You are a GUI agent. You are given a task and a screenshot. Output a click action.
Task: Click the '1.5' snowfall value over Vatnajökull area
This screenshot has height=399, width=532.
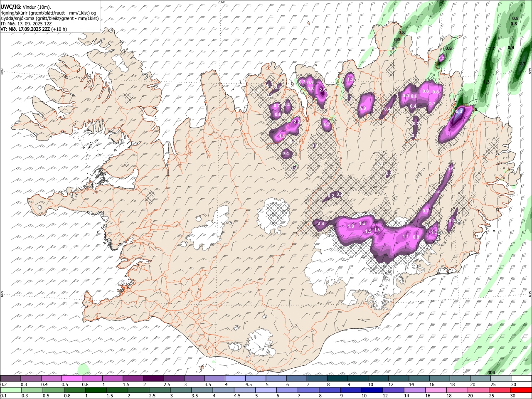[x=368, y=232]
